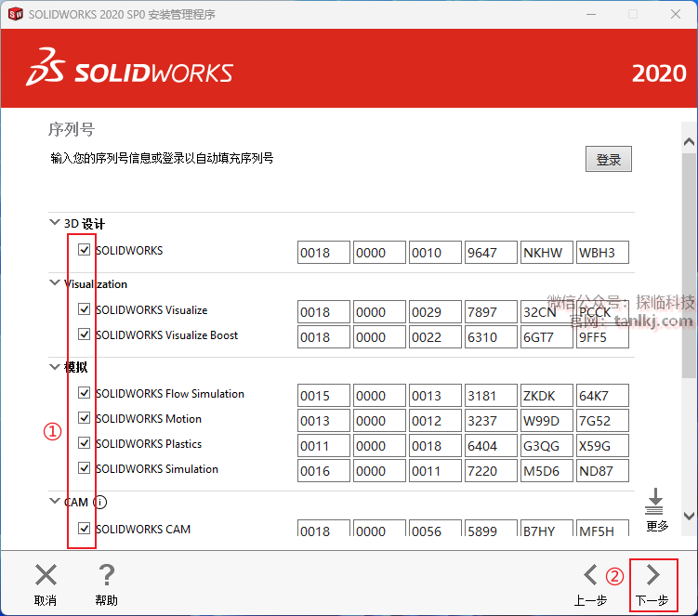Click the scrollbar down arrow
Image resolution: width=698 pixels, height=616 pixels.
(x=689, y=516)
